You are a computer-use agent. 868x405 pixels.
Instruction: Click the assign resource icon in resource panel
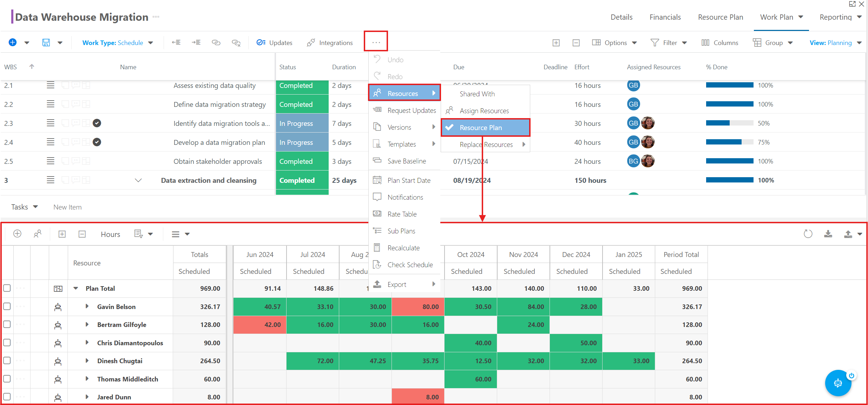click(38, 234)
